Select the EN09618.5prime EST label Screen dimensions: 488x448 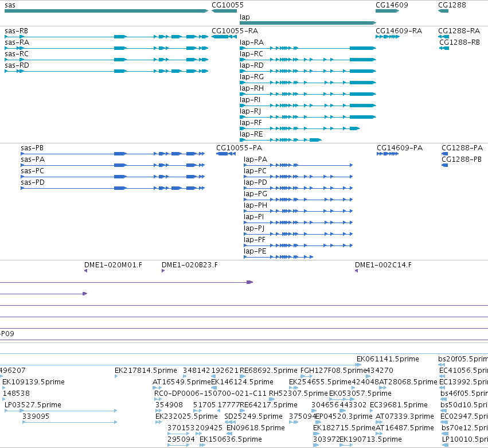pos(256,428)
